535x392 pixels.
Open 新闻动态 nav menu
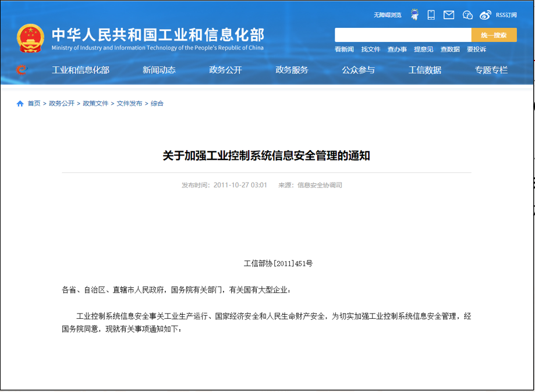(x=159, y=70)
